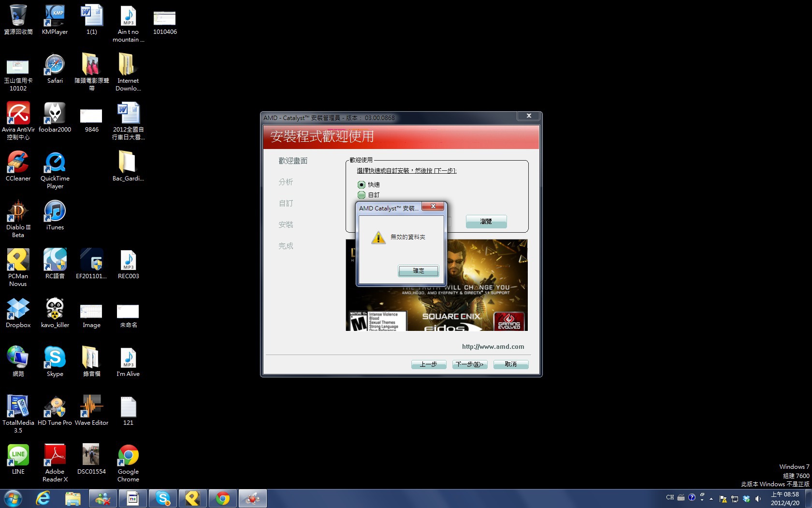Image resolution: width=812 pixels, height=508 pixels.
Task: Select the TotalMedia 3.5 desktop icon
Action: (x=18, y=415)
